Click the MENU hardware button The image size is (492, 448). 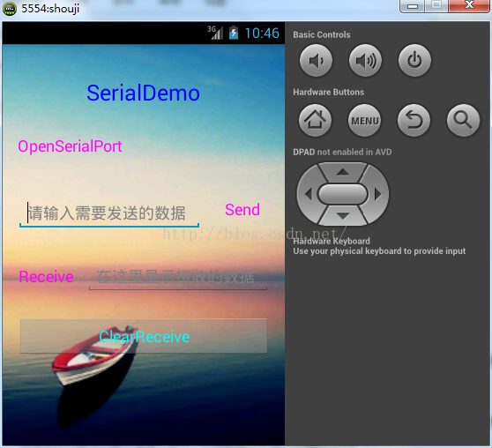coord(365,121)
